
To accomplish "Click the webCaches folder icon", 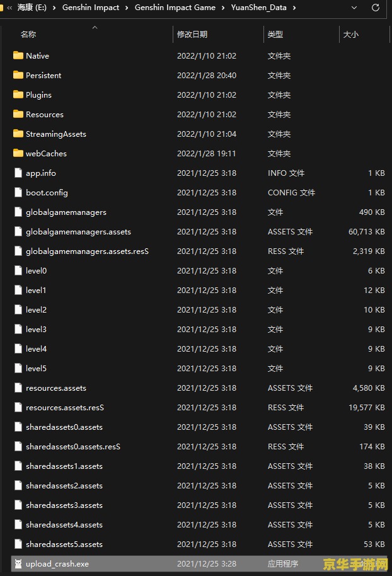I will [x=18, y=153].
